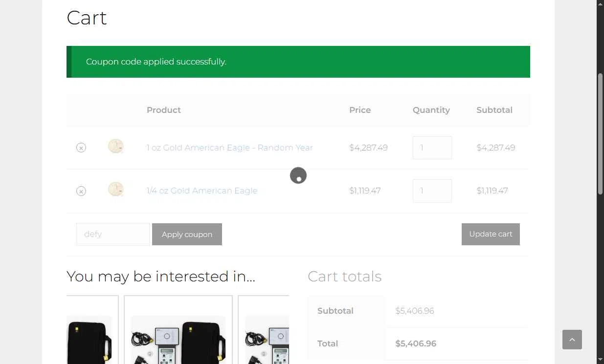
Task: Click the Product column header
Action: [164, 110]
